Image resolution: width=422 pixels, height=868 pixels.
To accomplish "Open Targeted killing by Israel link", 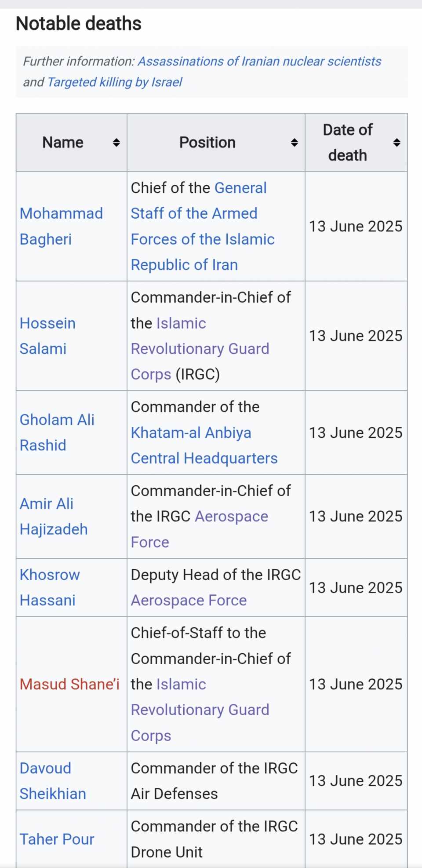I will (x=114, y=82).
